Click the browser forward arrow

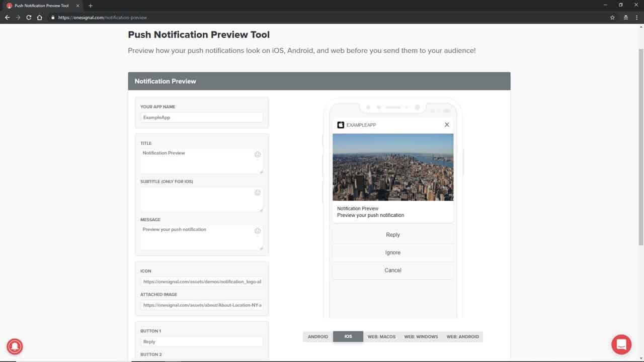pos(18,17)
